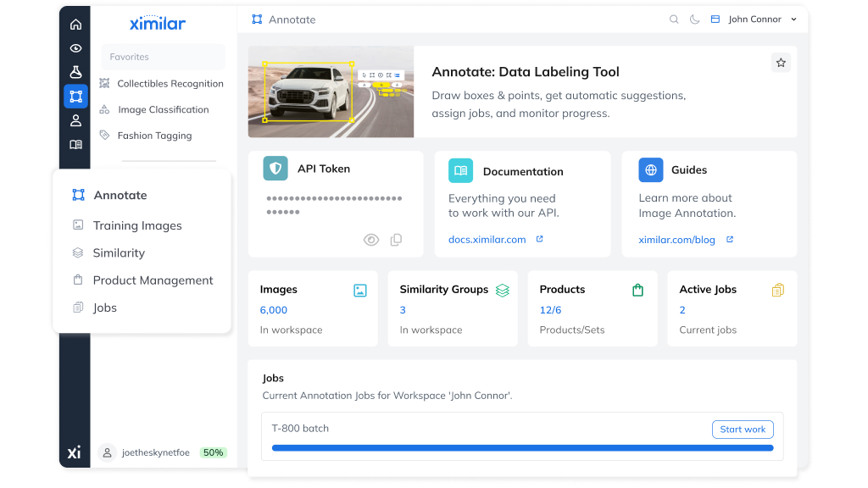The width and height of the screenshot is (868, 488).
Task: Open the eye-shaped vision icon in sidebar
Action: [75, 48]
